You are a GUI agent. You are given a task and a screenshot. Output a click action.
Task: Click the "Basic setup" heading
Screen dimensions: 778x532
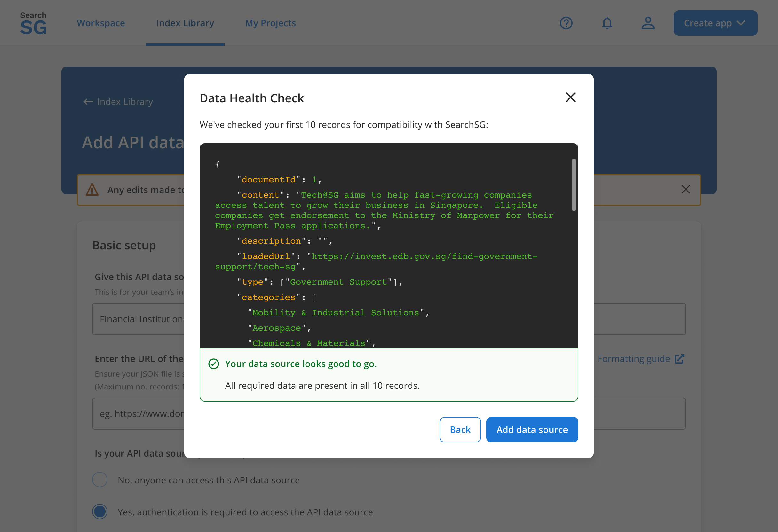click(x=124, y=245)
